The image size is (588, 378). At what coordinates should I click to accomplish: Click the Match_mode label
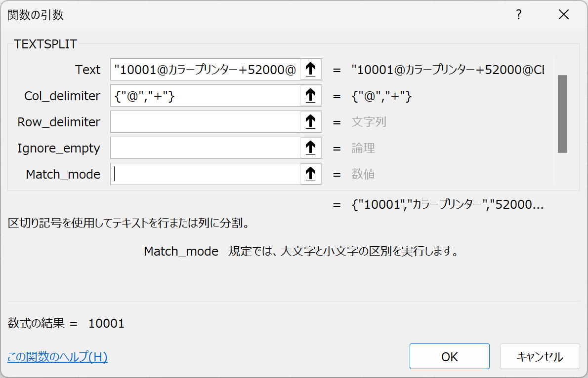tap(63, 174)
